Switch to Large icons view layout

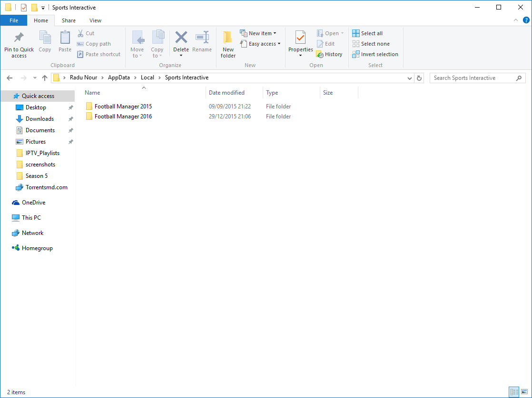point(524,392)
